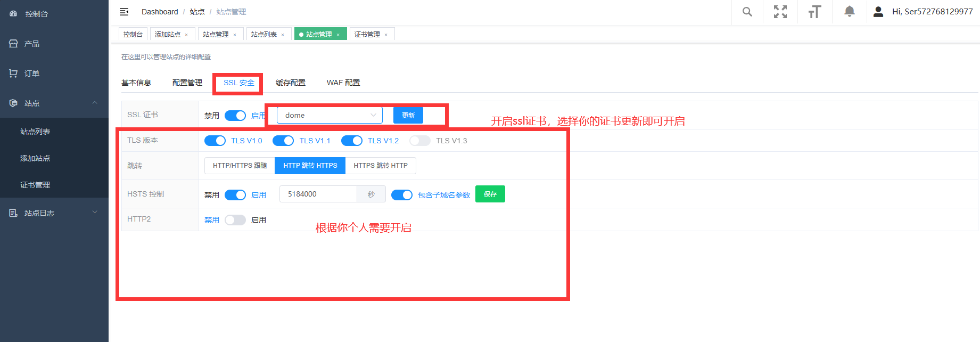
Task: Open 控制台 in the sidebar
Action: click(x=36, y=14)
